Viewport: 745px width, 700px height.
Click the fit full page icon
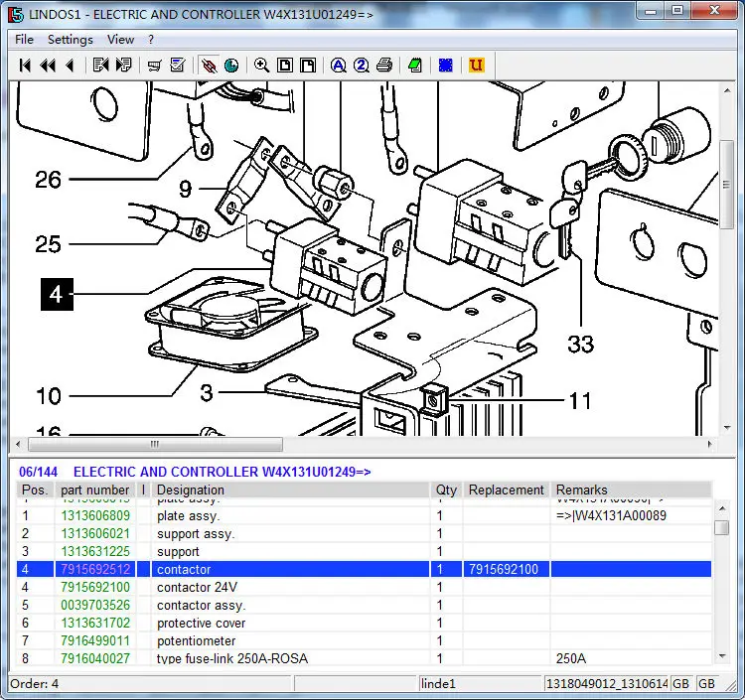(285, 66)
